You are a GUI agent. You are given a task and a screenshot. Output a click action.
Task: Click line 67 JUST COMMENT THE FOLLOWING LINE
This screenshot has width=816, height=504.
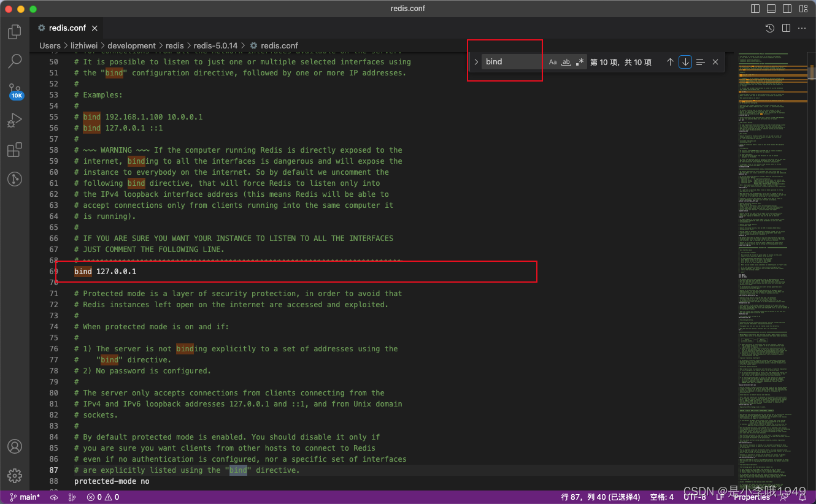click(149, 249)
